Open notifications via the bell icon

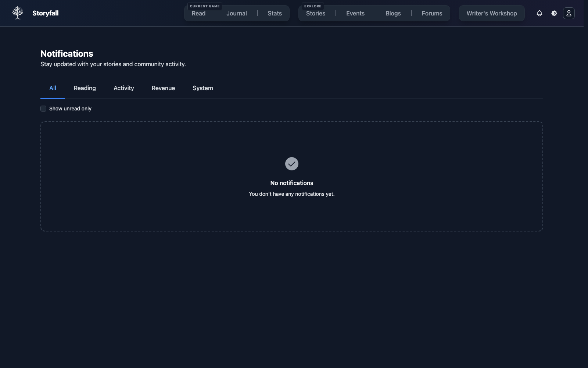tap(539, 13)
